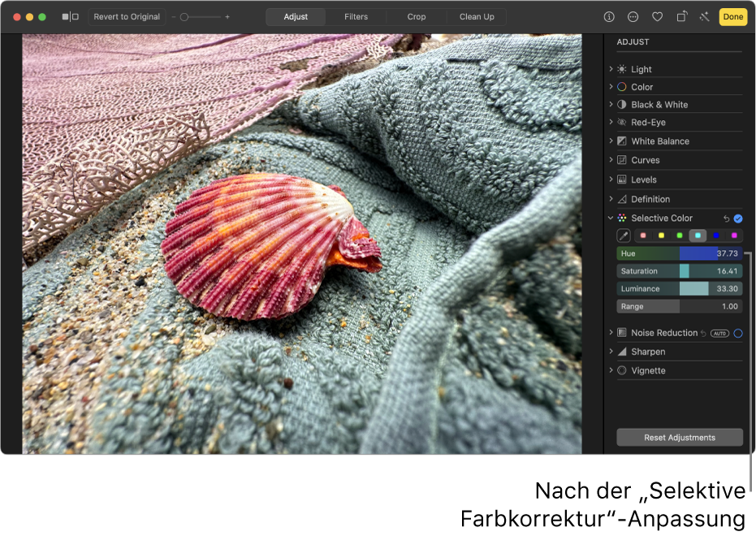The image size is (756, 536).
Task: Expand the Curves adjustment section
Action: (611, 161)
